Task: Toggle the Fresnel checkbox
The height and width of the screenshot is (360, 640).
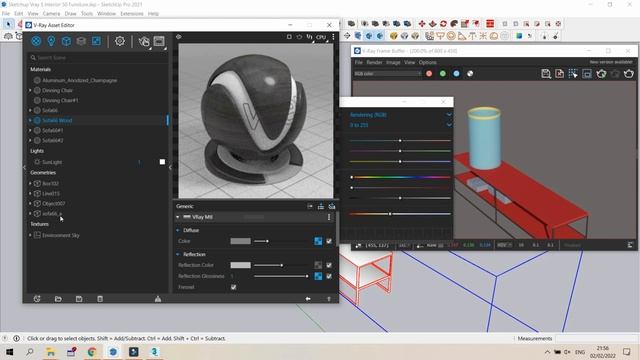Action: tap(233, 287)
